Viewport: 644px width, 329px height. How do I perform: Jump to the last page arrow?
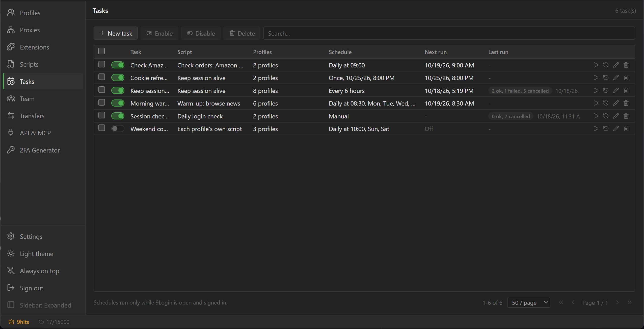[x=629, y=302]
